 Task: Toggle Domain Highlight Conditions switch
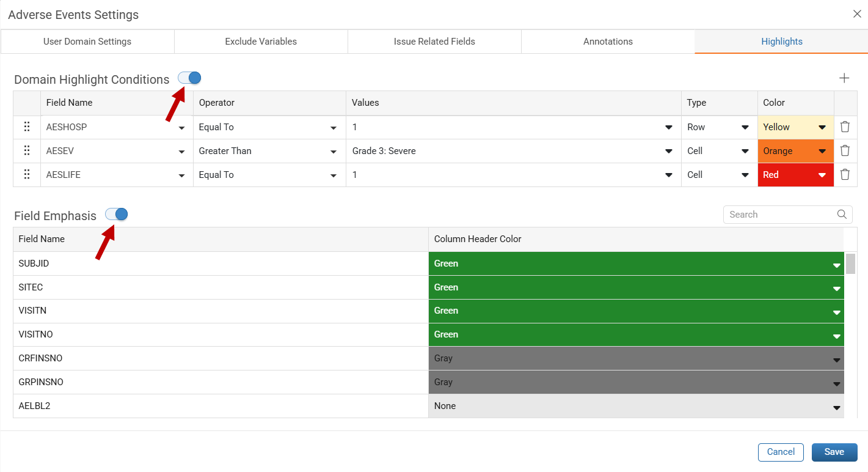(189, 78)
